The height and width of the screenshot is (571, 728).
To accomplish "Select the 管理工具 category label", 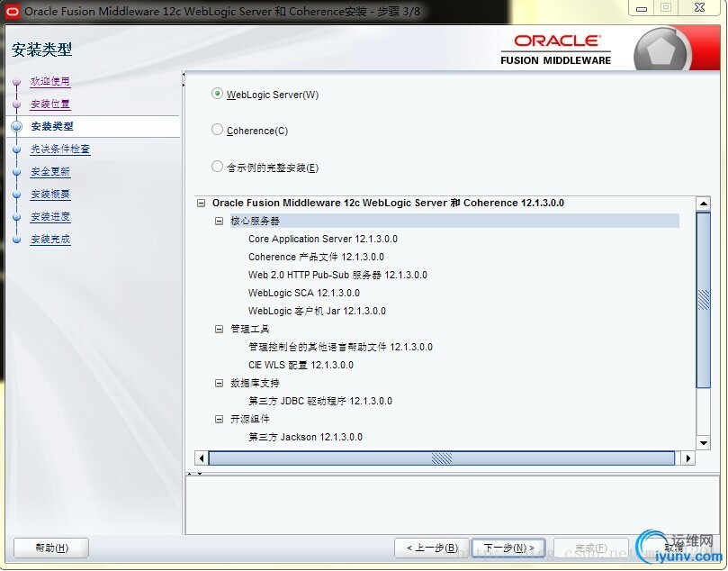I will 250,329.
